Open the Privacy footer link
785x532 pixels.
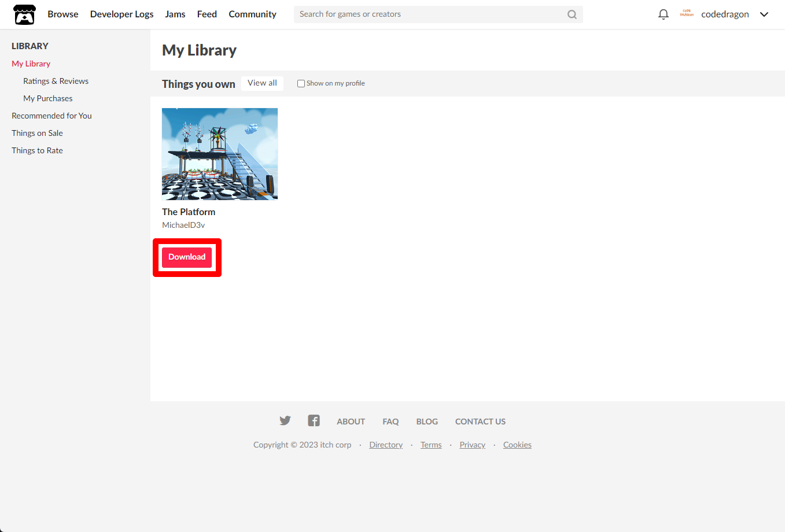(473, 445)
